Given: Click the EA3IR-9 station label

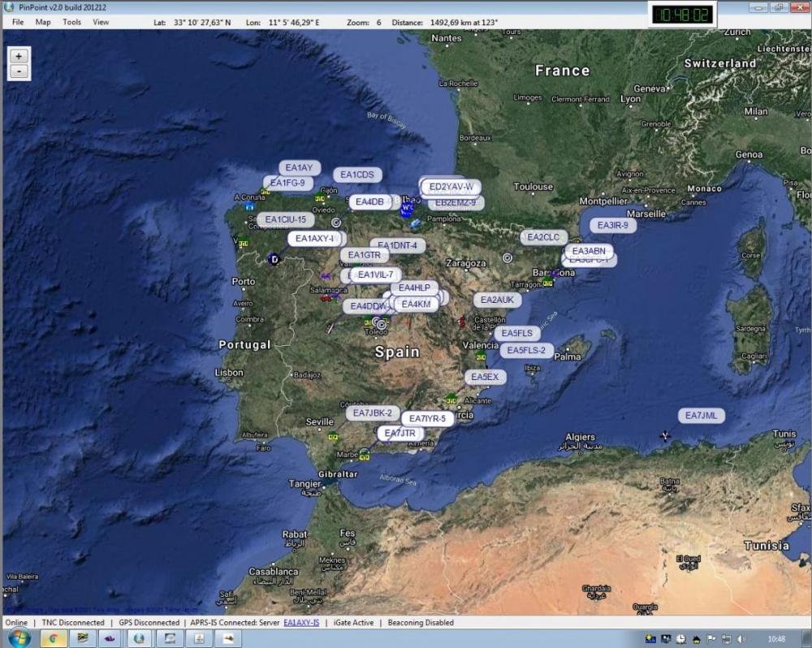Looking at the screenshot, I should [612, 226].
